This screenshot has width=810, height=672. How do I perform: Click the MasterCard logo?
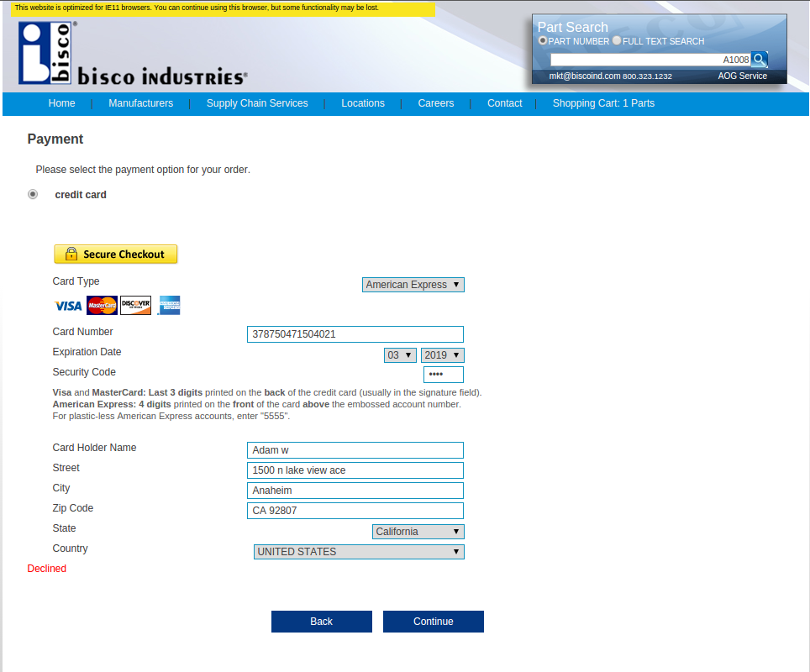coord(102,305)
